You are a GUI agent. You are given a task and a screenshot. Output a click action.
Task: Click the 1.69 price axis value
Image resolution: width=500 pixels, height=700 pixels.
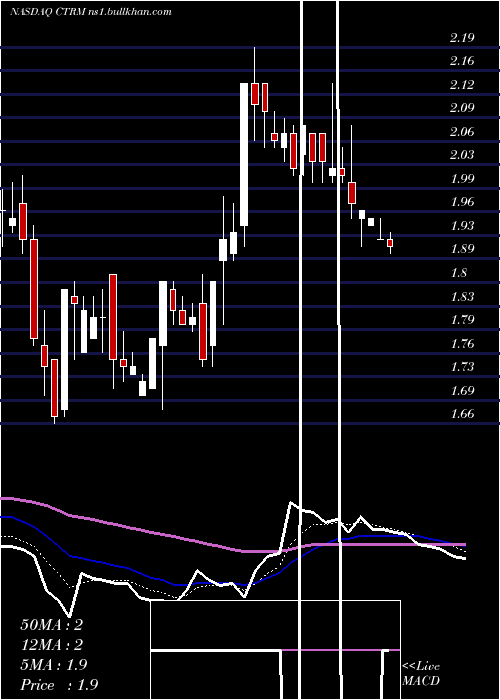462,391
